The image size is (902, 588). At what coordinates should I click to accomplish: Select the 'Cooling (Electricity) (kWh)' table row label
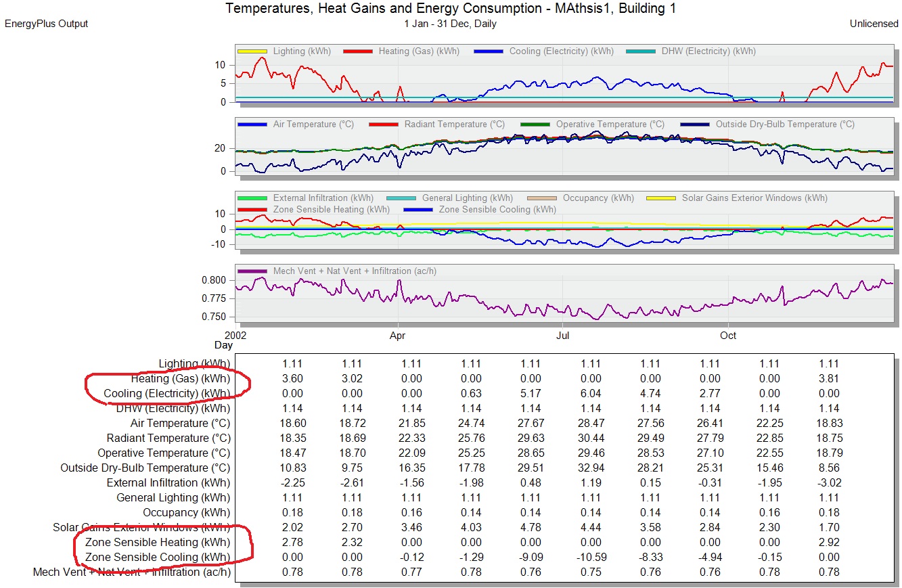tap(167, 394)
